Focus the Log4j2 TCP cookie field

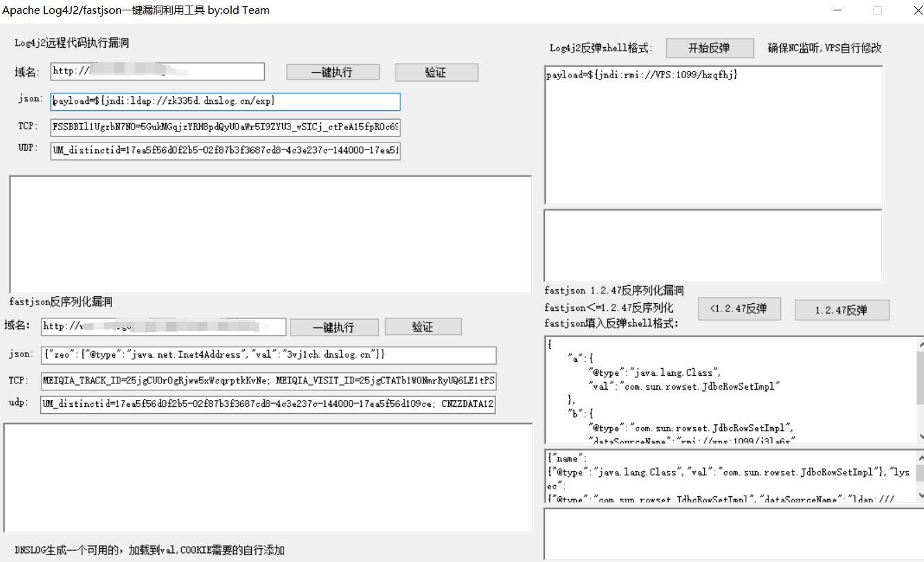coord(225,127)
